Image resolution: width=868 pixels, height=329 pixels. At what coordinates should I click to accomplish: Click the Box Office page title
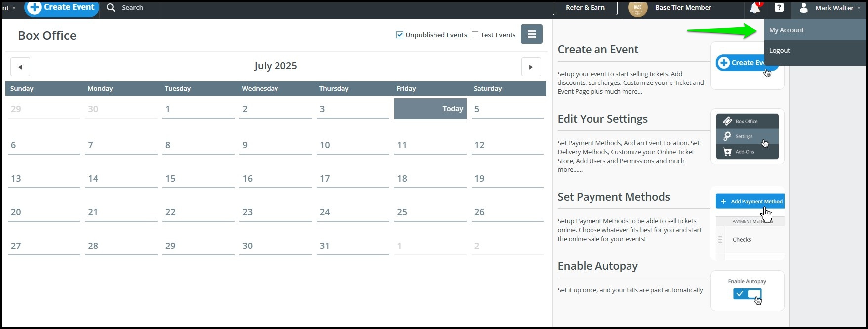[x=47, y=35]
